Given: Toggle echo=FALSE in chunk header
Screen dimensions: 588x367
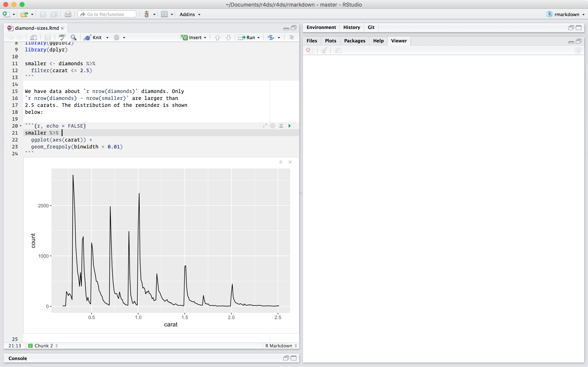Looking at the screenshot, I should (273, 126).
